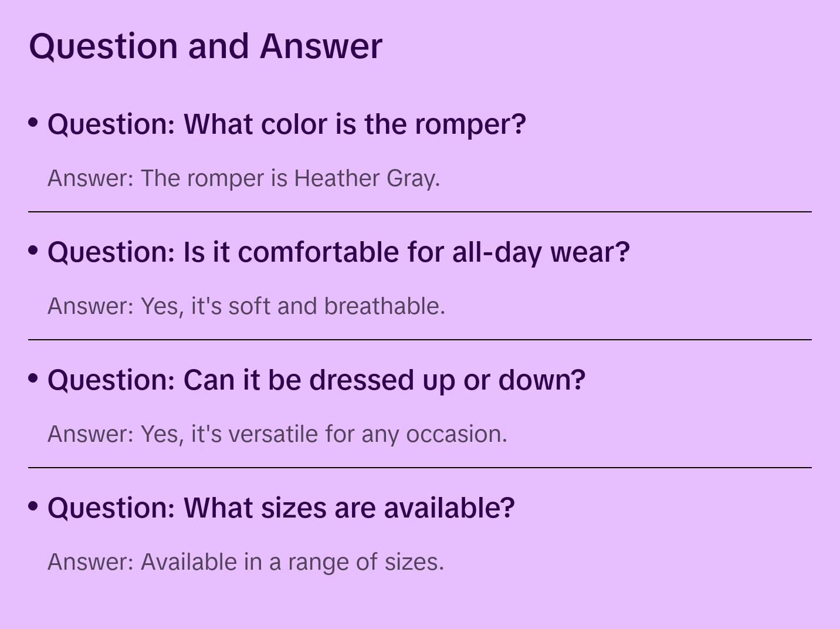840x629 pixels.
Task: Click the "Question and Answer" heading
Action: 205,46
